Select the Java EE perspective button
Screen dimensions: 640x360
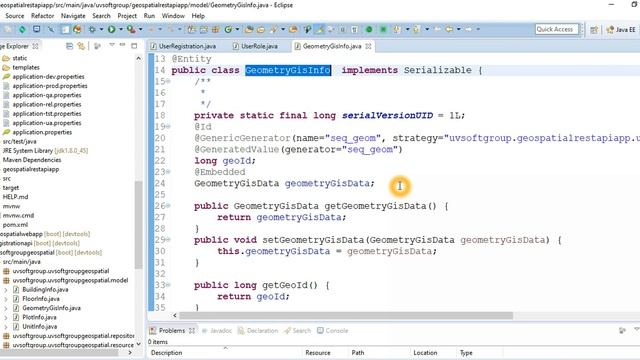click(x=621, y=29)
